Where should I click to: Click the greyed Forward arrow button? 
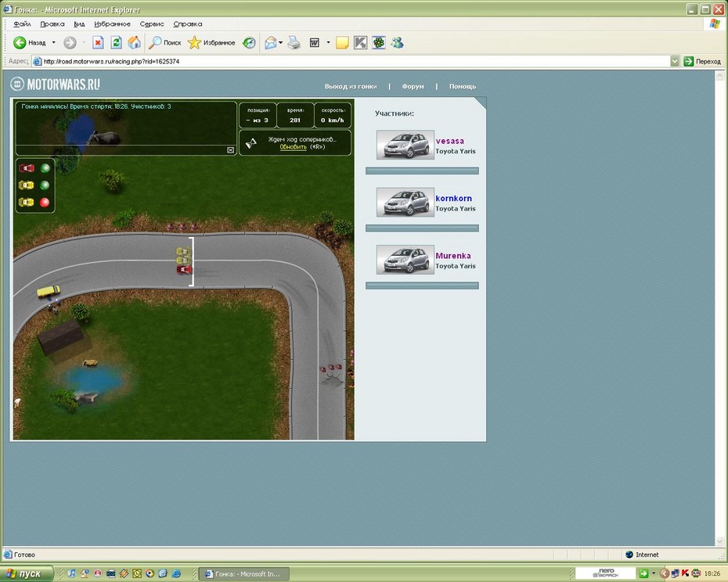[70, 43]
